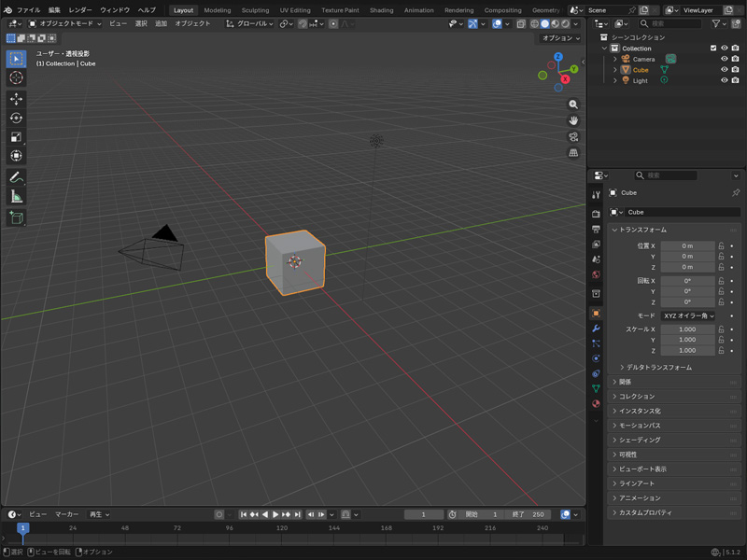Expand Camera item in outliner
The width and height of the screenshot is (747, 560).
tap(615, 59)
